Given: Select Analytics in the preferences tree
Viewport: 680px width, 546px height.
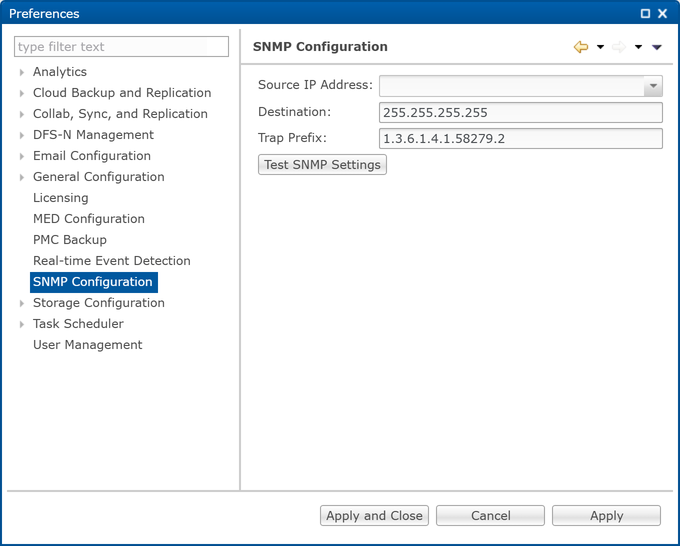Looking at the screenshot, I should click(x=60, y=72).
